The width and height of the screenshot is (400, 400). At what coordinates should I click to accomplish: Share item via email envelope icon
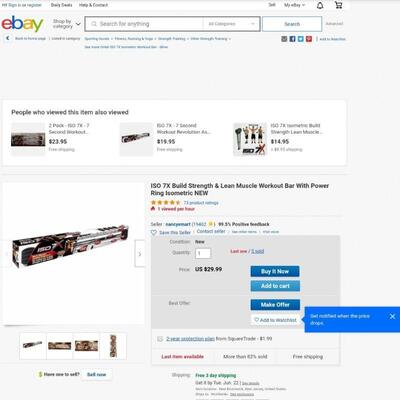pyautogui.click(x=284, y=39)
